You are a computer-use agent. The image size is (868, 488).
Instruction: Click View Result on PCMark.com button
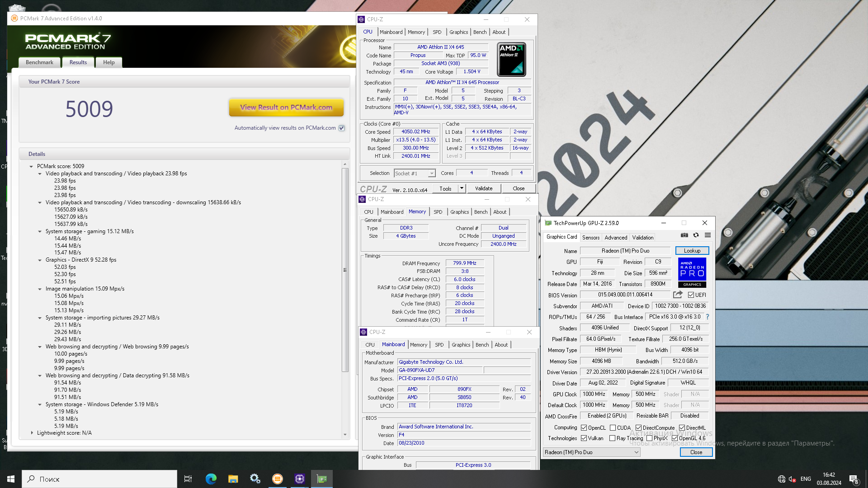(286, 108)
